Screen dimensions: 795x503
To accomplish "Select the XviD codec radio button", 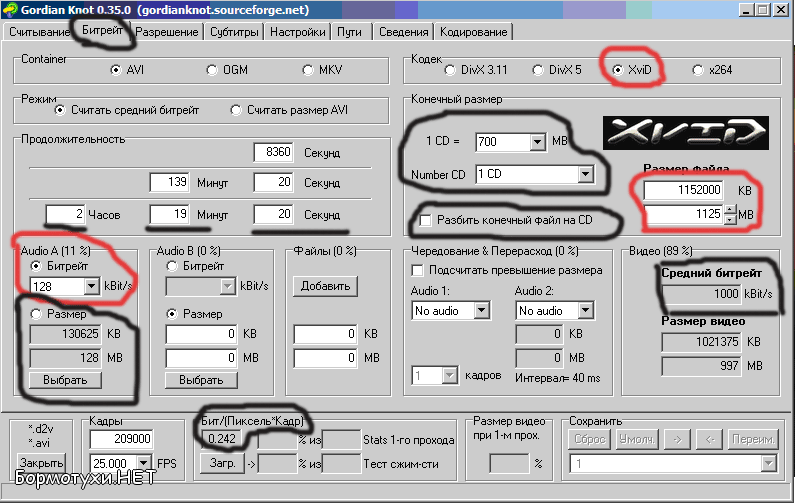I will pyautogui.click(x=618, y=70).
